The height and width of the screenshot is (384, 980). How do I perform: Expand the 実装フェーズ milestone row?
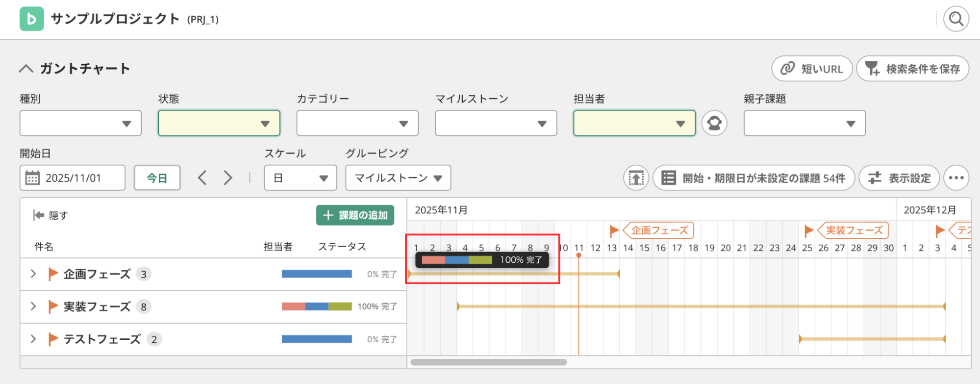pos(33,307)
